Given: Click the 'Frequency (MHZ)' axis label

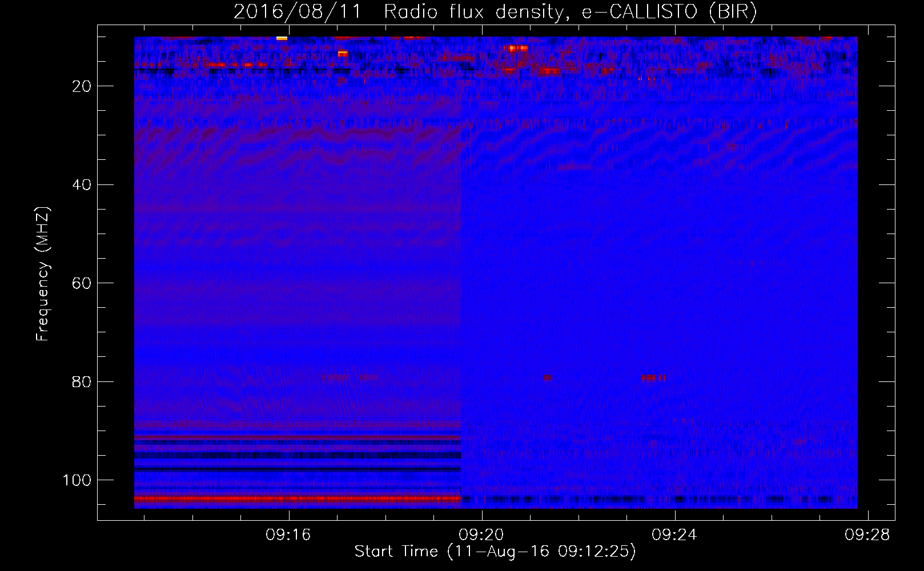Looking at the screenshot, I should pos(43,274).
